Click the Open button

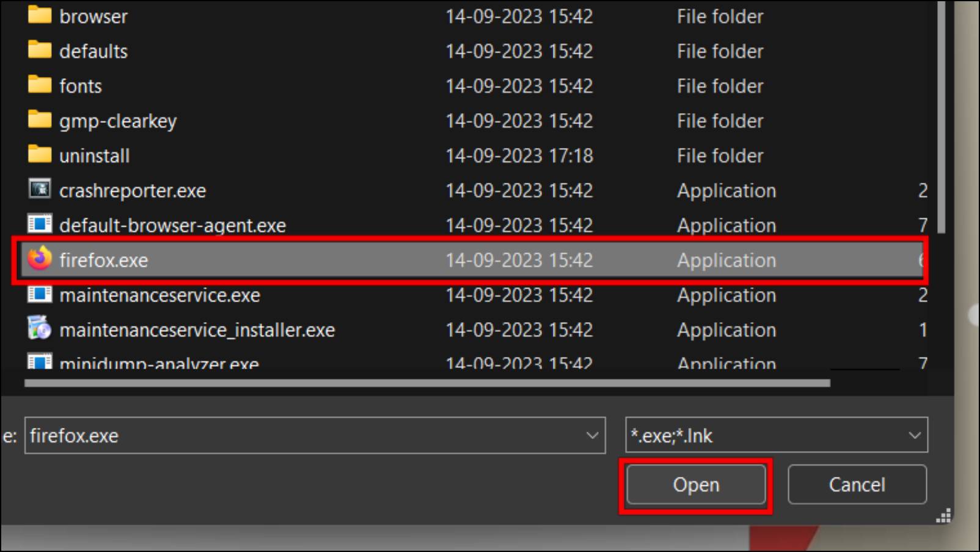click(x=696, y=485)
